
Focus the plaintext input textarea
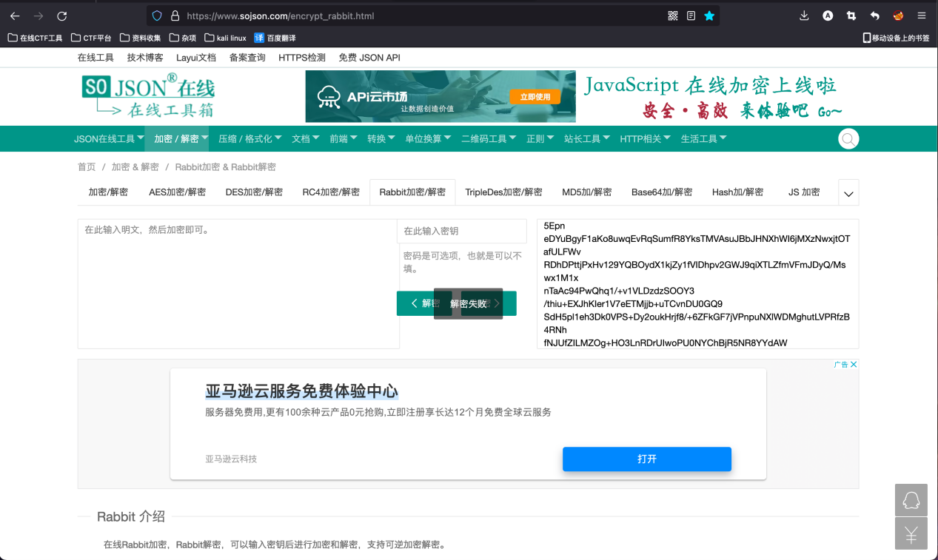238,283
